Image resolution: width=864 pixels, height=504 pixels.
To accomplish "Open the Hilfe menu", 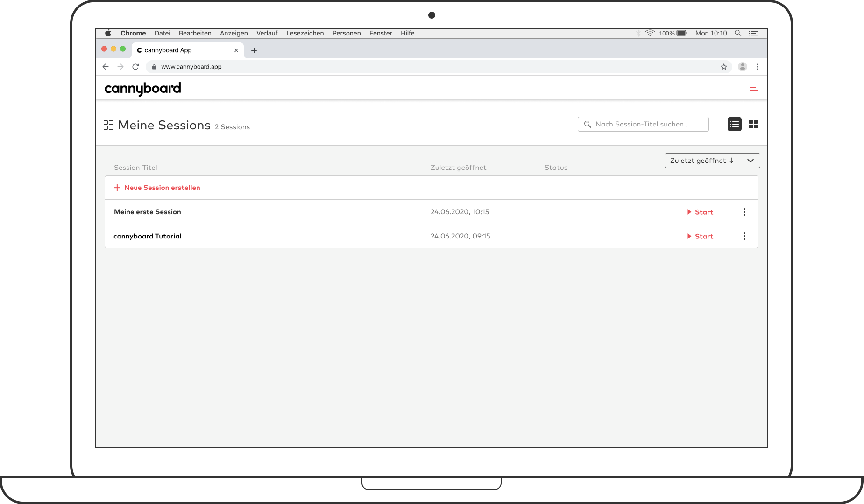I will coord(408,33).
